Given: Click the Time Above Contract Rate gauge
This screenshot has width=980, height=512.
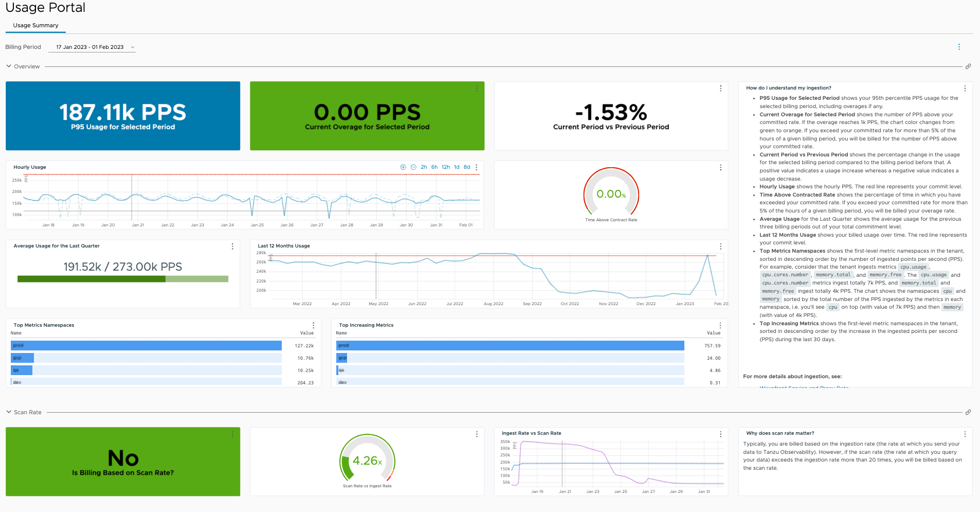Looking at the screenshot, I should [x=611, y=191].
